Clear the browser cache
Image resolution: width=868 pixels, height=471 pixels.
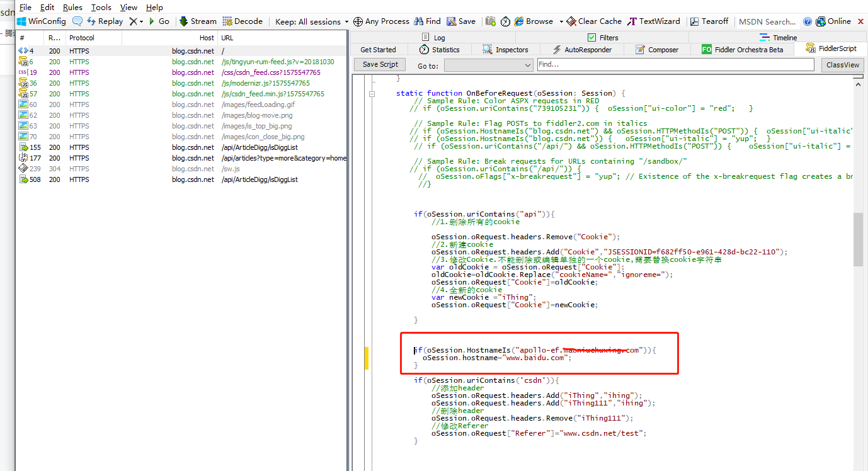(x=593, y=21)
